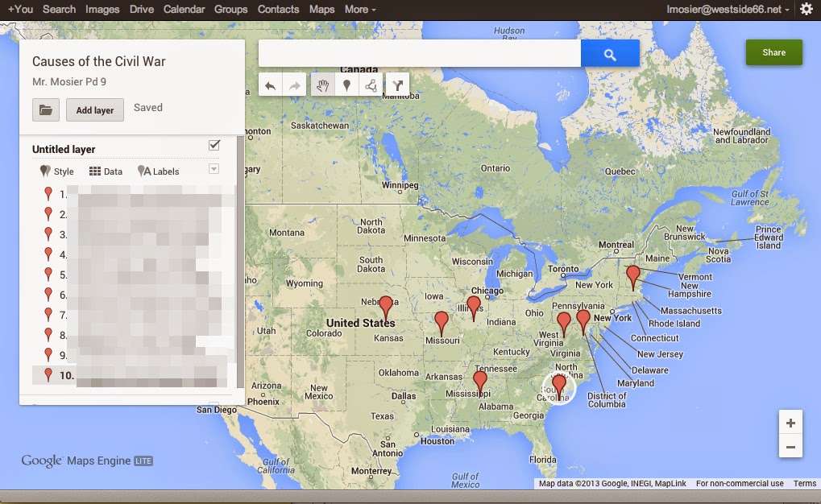Screen dimensions: 821x504
Task: Click map pin in West Virginia
Action: tap(564, 324)
